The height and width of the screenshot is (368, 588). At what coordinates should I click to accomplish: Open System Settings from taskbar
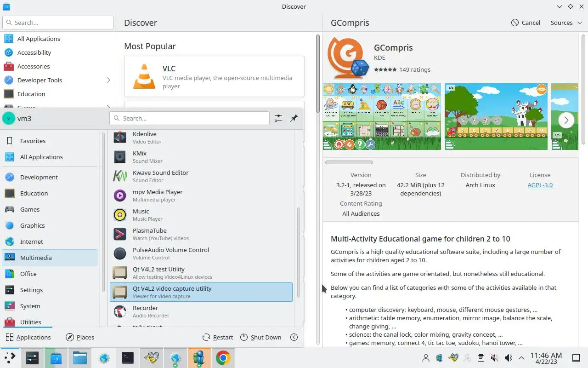[32, 358]
